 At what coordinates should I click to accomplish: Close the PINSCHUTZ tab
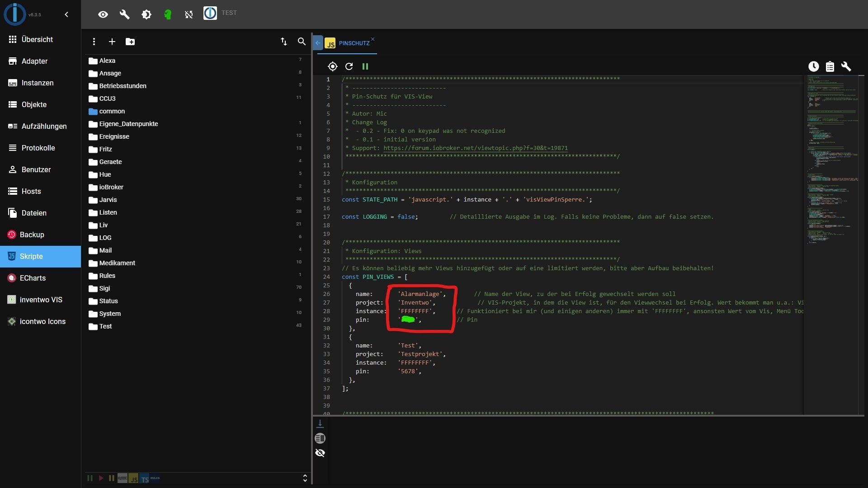[373, 39]
